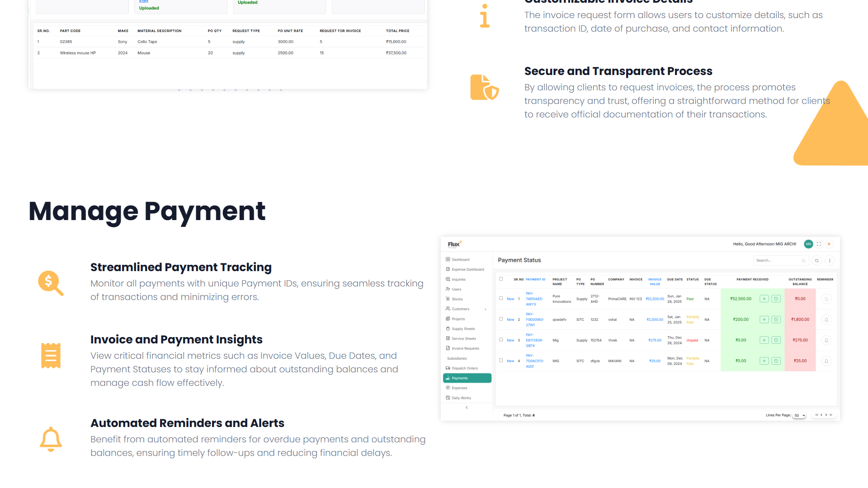Image resolution: width=868 pixels, height=488 pixels.
Task: Click payment history clock for PAY-7D0AC513
Action: click(776, 361)
